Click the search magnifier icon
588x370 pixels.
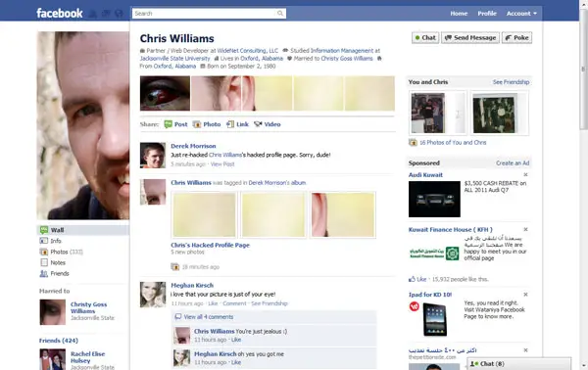coord(280,14)
